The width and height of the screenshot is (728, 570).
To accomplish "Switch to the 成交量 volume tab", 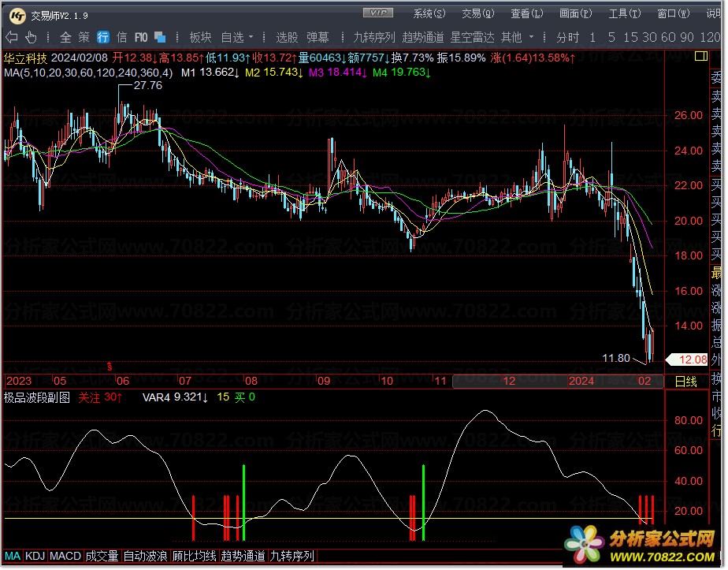I will click(x=102, y=557).
